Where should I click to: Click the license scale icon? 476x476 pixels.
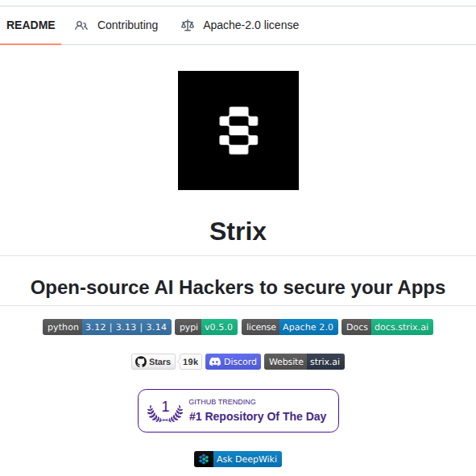pyautogui.click(x=188, y=26)
